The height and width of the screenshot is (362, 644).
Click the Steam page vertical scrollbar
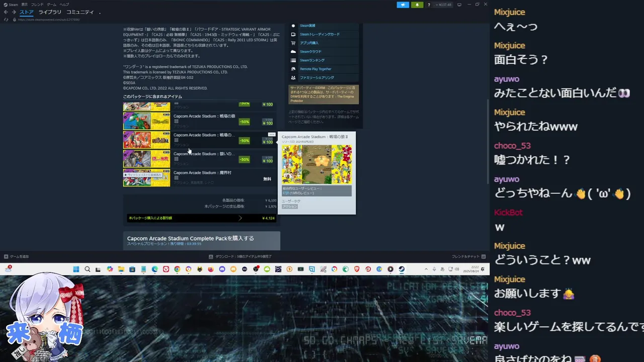pos(488,141)
